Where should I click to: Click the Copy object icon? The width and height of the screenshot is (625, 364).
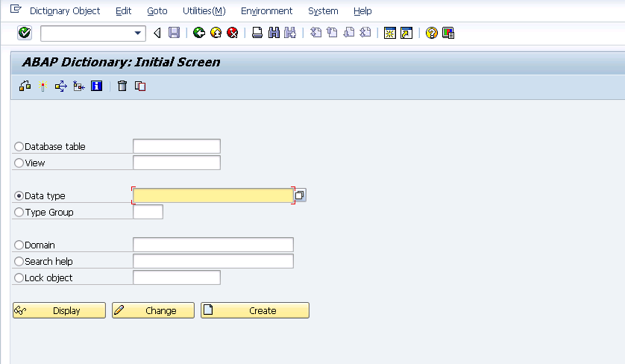140,86
